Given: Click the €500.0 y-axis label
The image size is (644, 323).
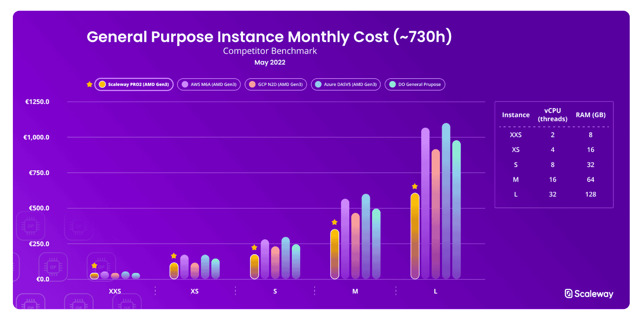Looking at the screenshot, I should [x=39, y=208].
